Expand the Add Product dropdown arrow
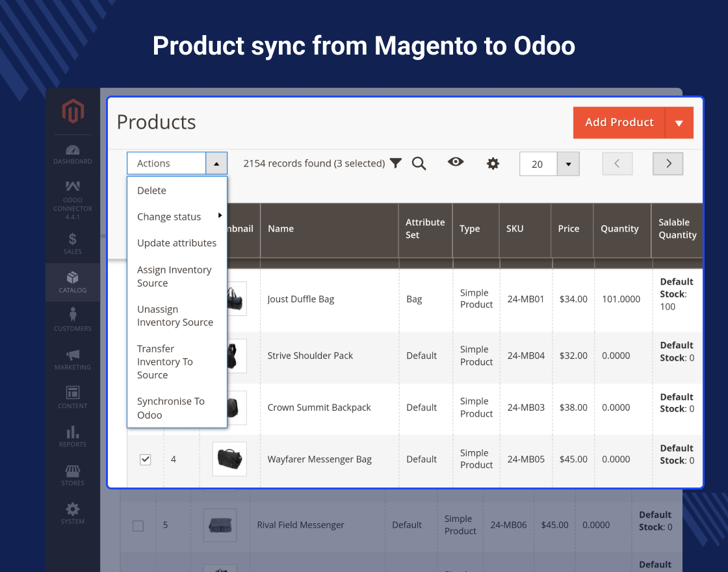Image resolution: width=728 pixels, height=572 pixels. pos(679,123)
